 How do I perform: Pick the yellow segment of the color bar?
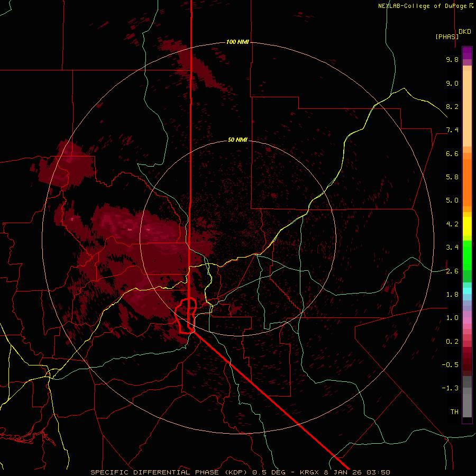click(467, 226)
